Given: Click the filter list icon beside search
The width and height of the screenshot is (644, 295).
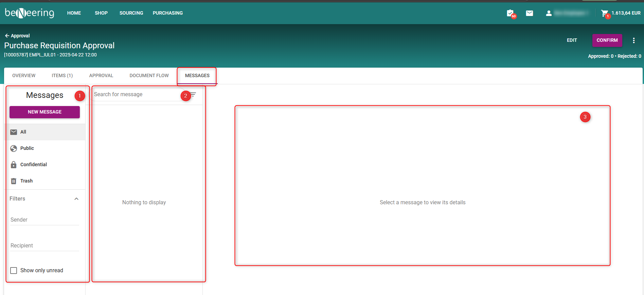Looking at the screenshot, I should pyautogui.click(x=193, y=94).
